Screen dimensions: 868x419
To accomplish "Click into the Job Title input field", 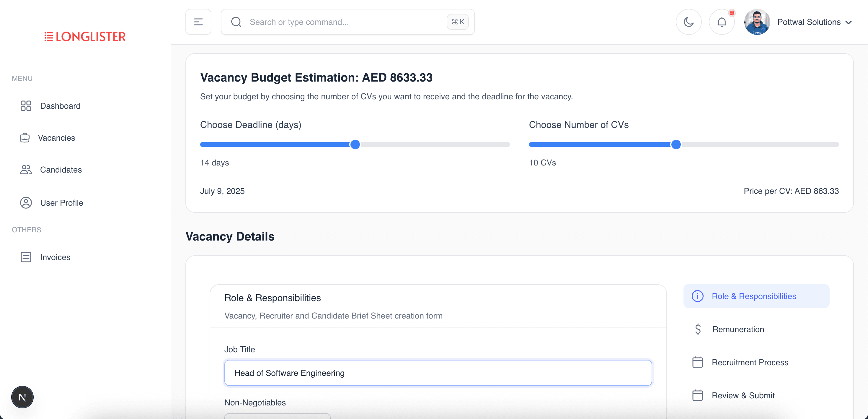I will point(438,373).
